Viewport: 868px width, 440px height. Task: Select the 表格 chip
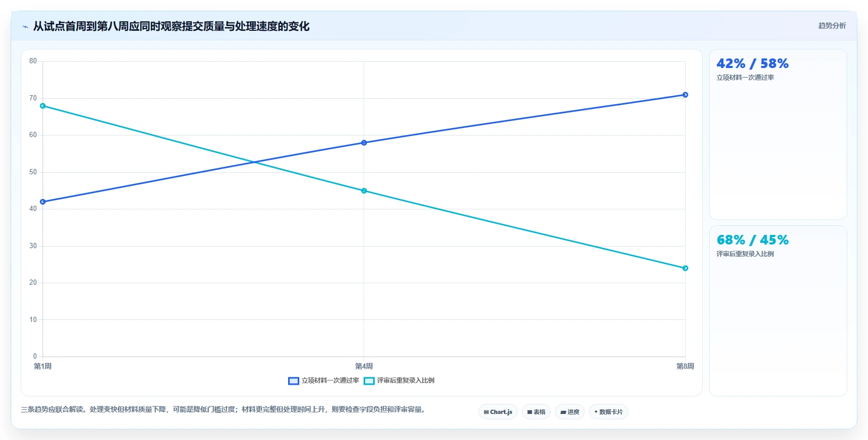pyautogui.click(x=536, y=412)
